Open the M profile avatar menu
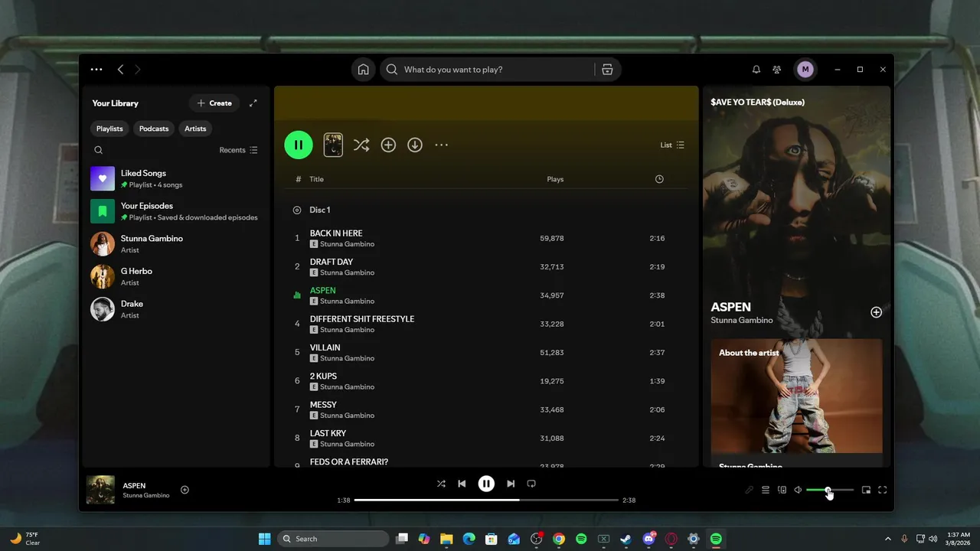This screenshot has height=551, width=980. [805, 70]
